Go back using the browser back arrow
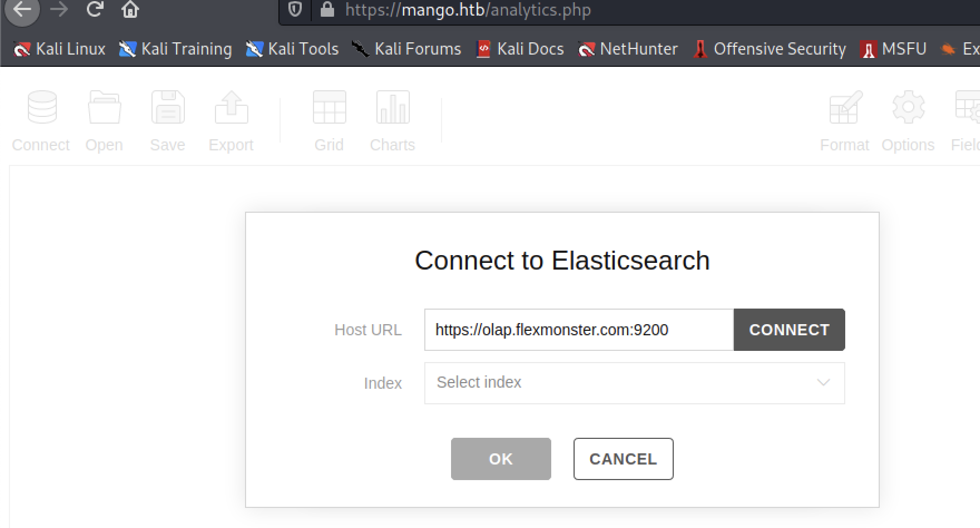The image size is (980, 528). (x=22, y=9)
